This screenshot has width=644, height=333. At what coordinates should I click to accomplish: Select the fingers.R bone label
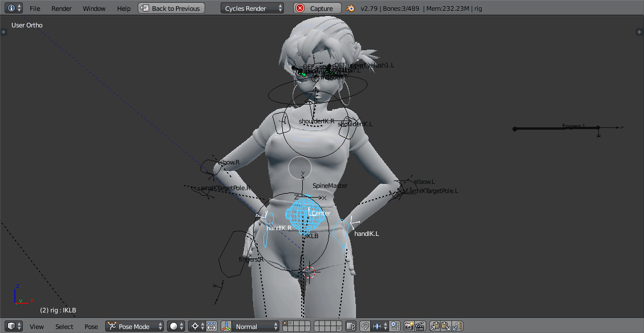tap(251, 259)
